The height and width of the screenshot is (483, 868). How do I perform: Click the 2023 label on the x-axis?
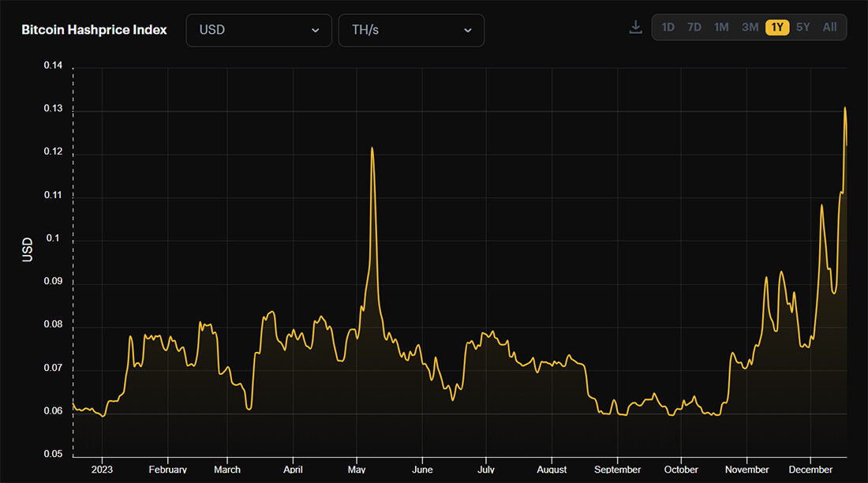pyautogui.click(x=102, y=469)
